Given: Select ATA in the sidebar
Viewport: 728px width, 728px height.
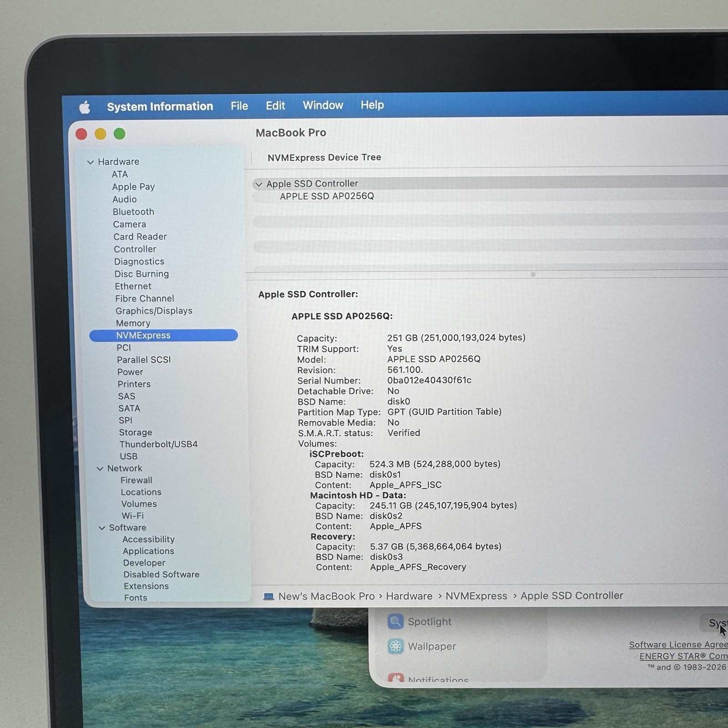Looking at the screenshot, I should (x=120, y=174).
